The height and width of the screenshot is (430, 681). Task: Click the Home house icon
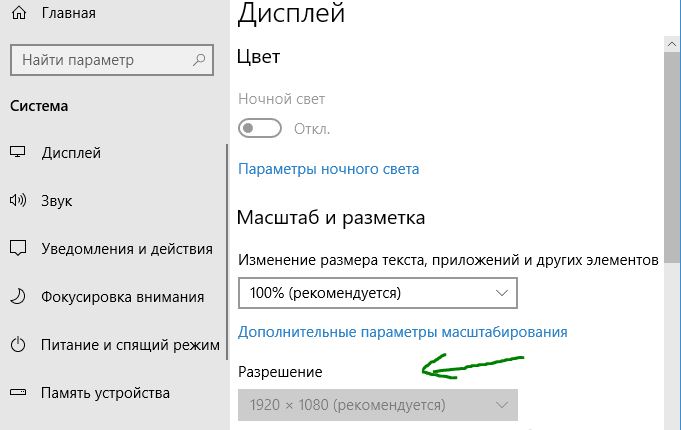coord(19,13)
